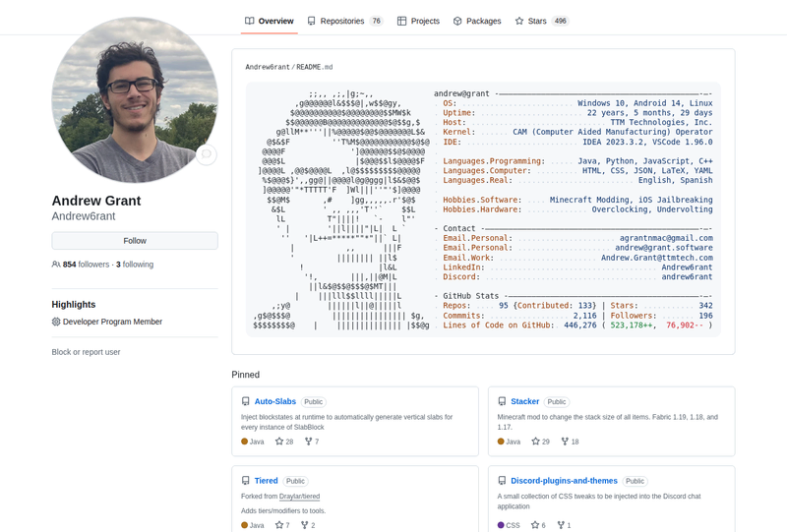Click the Andrew Grant name heading

coord(96,201)
